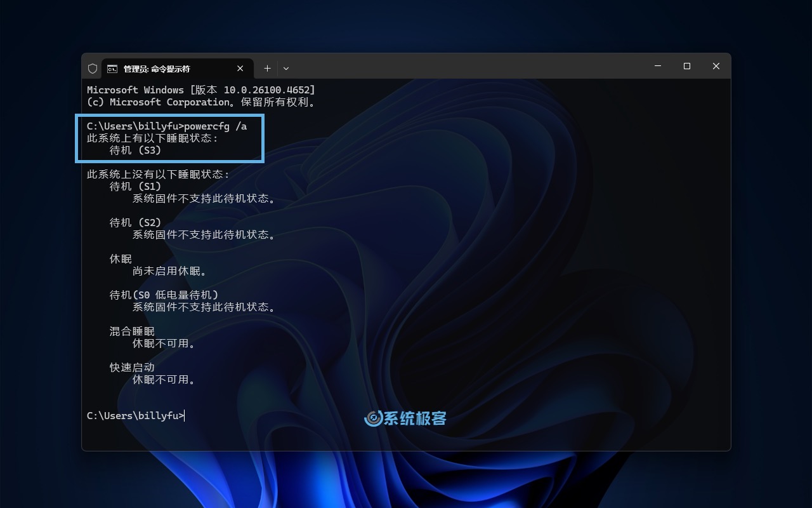The width and height of the screenshot is (812, 508).
Task: Open a new tab with plus button
Action: (x=267, y=69)
